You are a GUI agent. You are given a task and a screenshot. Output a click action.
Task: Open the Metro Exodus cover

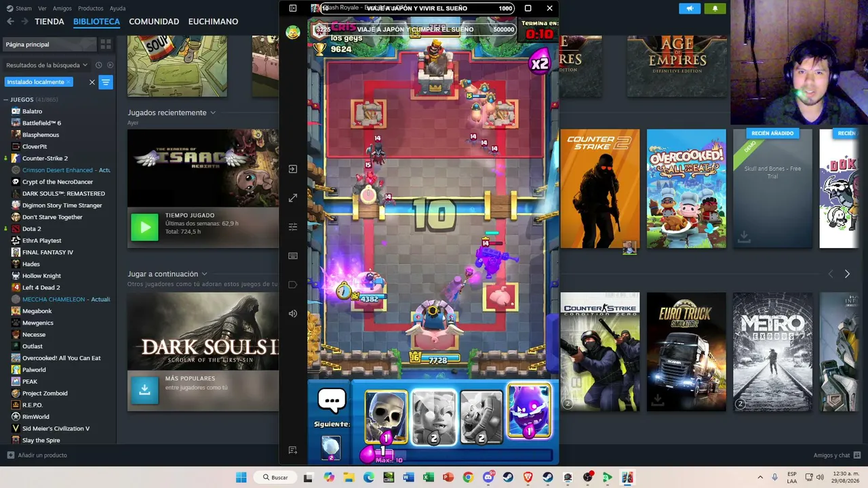[772, 352]
